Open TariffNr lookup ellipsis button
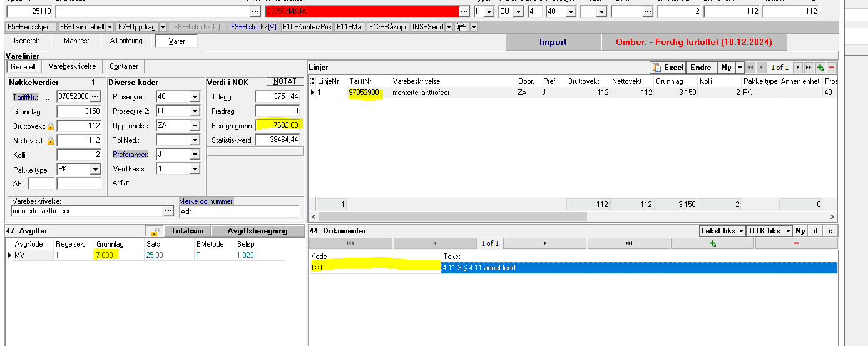 click(95, 97)
